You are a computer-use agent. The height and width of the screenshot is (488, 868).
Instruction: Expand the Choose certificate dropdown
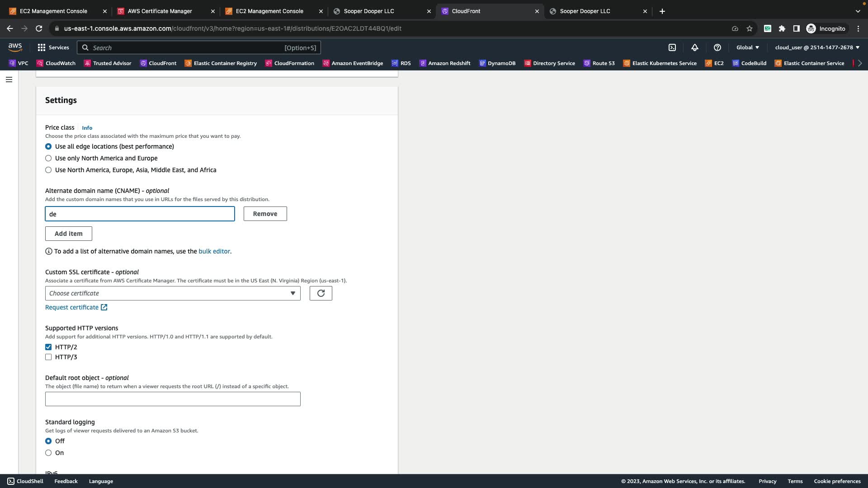click(172, 293)
